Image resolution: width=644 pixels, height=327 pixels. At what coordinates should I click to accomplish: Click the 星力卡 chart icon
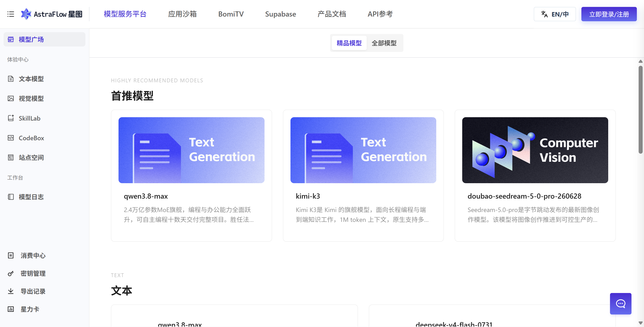click(11, 309)
